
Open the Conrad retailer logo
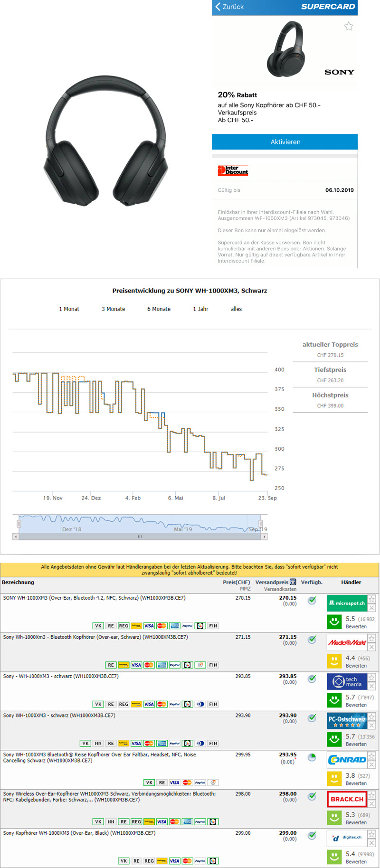[x=347, y=760]
